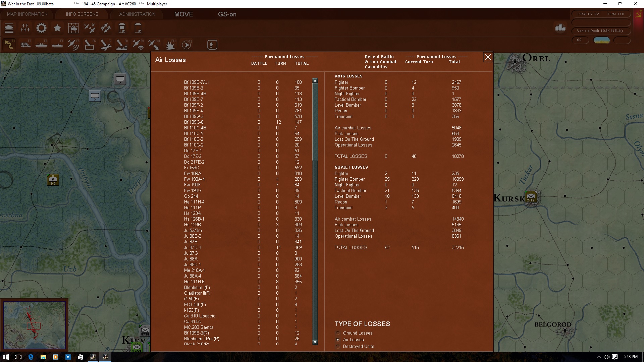Select Destroyed Units radio option

tap(338, 347)
